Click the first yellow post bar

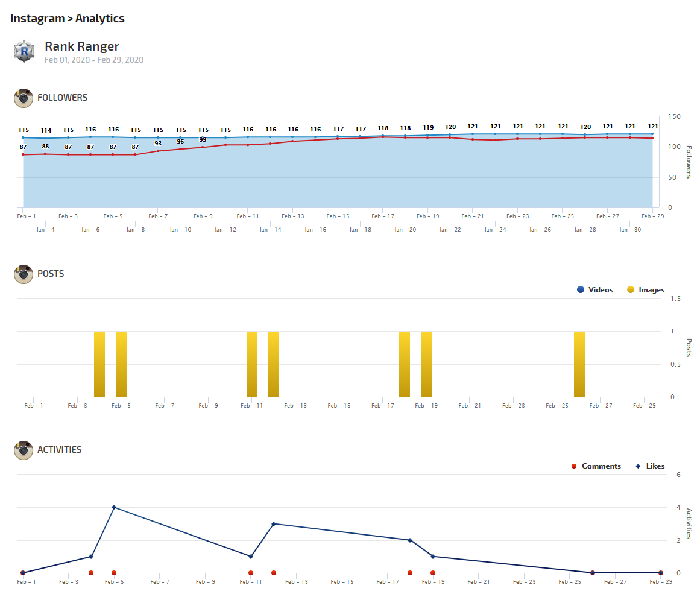tap(99, 364)
